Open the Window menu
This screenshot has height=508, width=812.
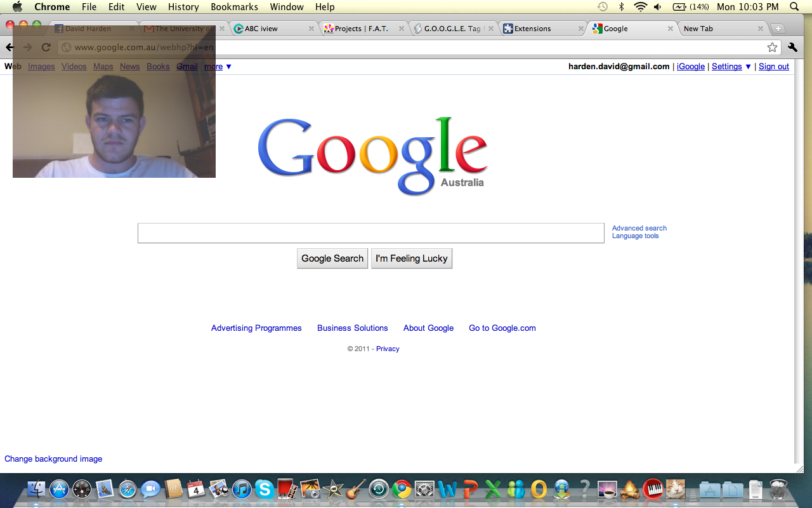287,7
